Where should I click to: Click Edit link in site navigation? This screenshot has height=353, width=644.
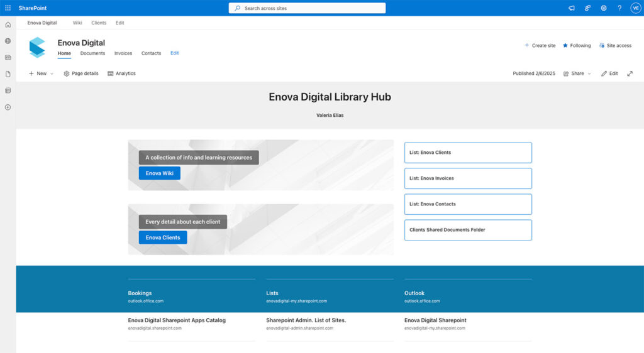pyautogui.click(x=175, y=53)
